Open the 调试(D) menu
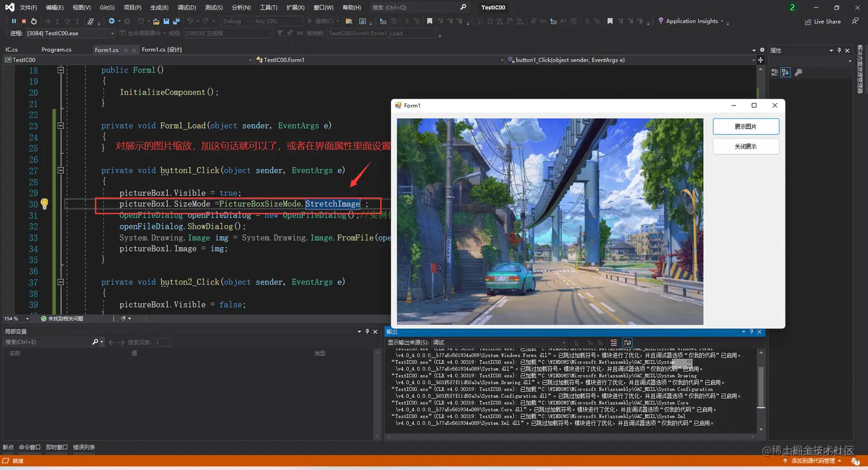The height and width of the screenshot is (470, 868). point(187,7)
